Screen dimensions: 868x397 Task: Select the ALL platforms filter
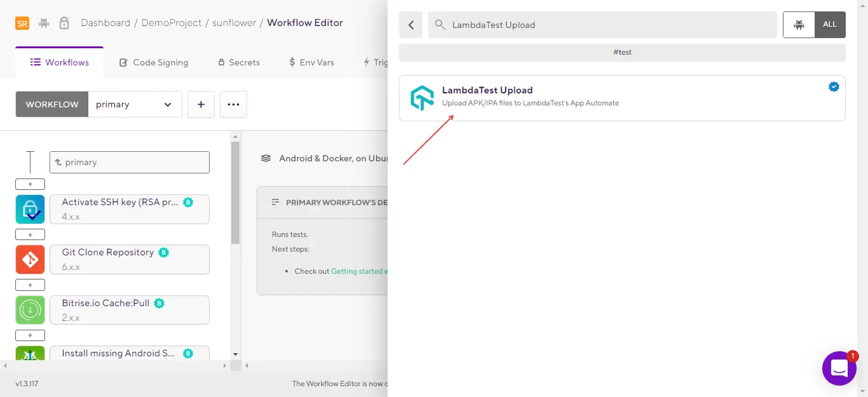click(830, 25)
